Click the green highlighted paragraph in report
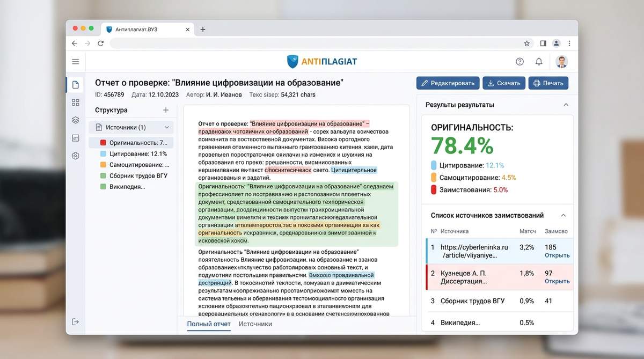This screenshot has height=359, width=644. [296, 215]
